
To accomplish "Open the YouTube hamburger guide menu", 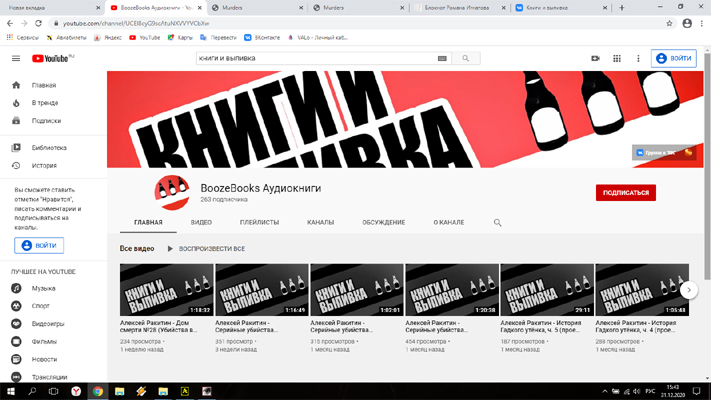I will 16,59.
